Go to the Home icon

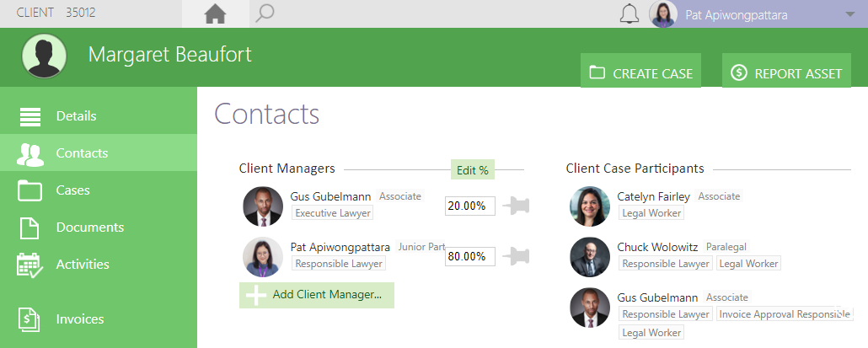[x=216, y=13]
